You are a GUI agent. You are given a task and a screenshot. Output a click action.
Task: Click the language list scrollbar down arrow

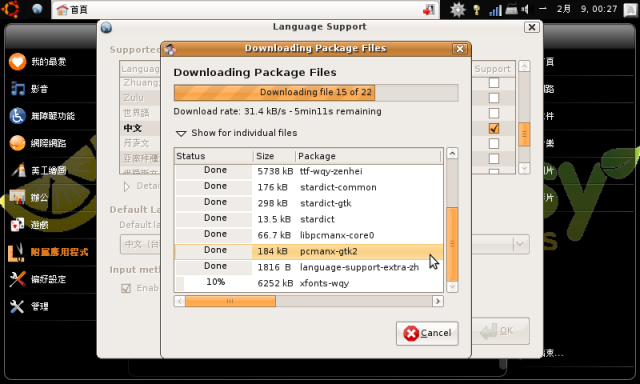524,168
